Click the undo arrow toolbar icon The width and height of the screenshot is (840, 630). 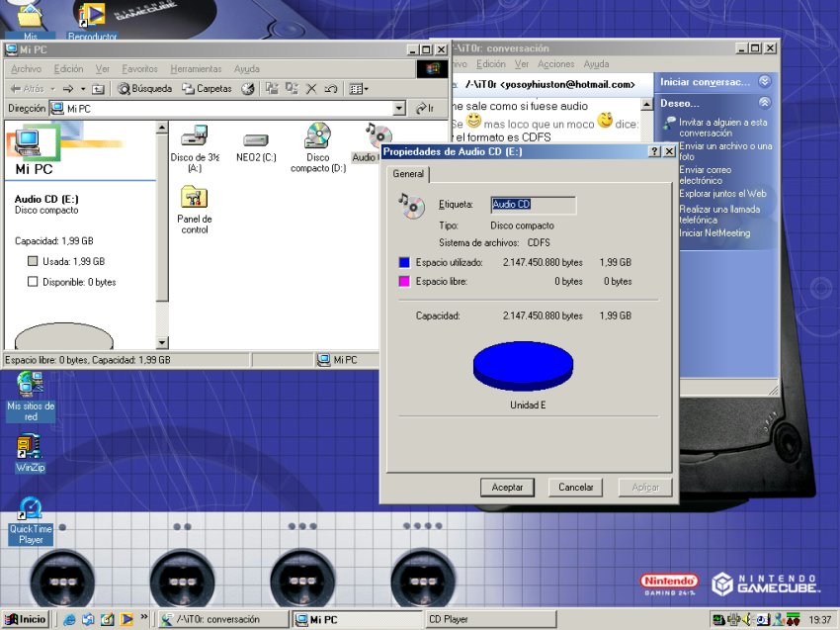(331, 89)
